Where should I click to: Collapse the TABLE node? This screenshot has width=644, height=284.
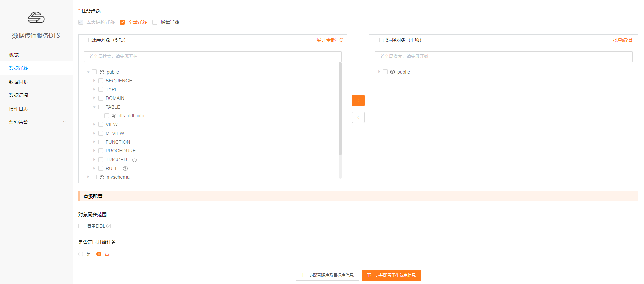pyautogui.click(x=94, y=107)
